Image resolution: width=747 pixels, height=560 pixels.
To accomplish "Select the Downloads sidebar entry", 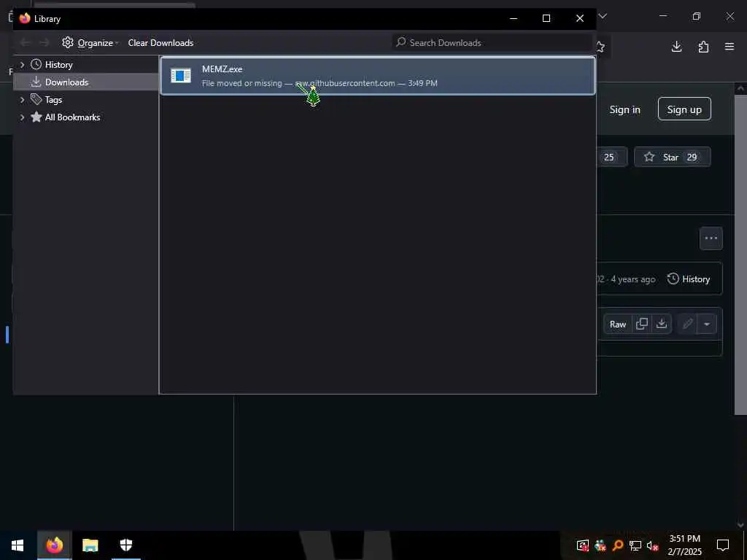I will click(86, 82).
